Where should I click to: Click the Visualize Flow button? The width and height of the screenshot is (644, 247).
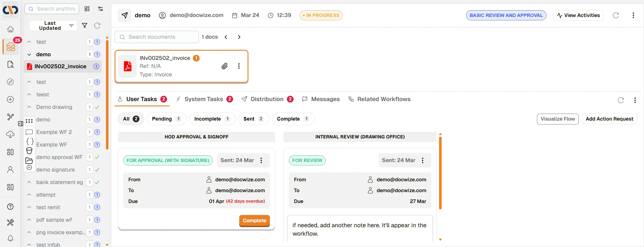point(558,119)
